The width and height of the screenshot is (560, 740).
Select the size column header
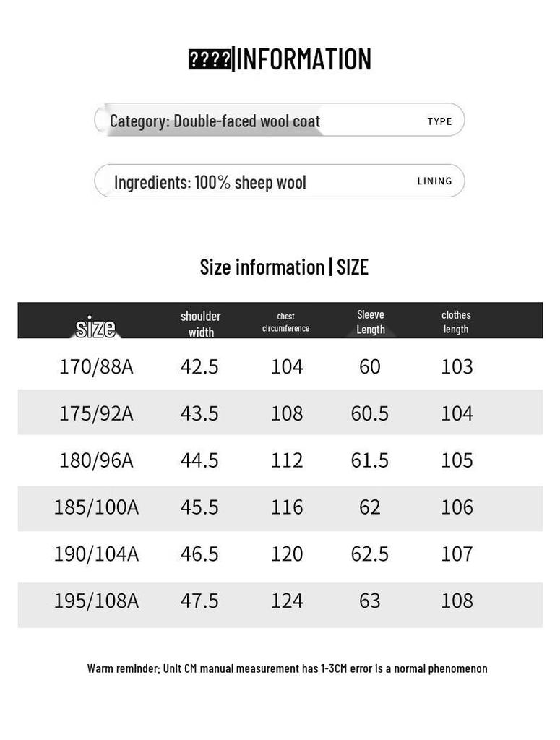tap(95, 327)
